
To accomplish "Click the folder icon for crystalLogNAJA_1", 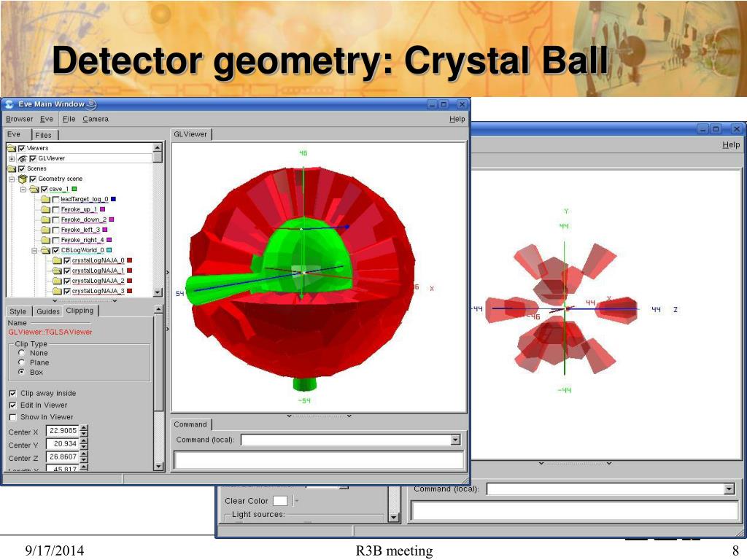I will tap(57, 271).
